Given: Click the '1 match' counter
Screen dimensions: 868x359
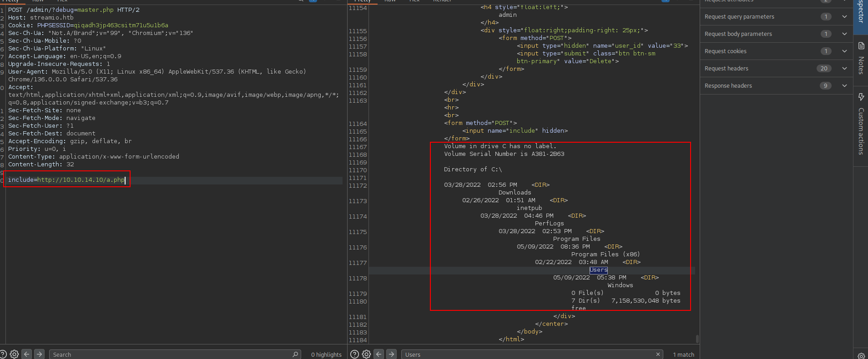Looking at the screenshot, I should (684, 354).
